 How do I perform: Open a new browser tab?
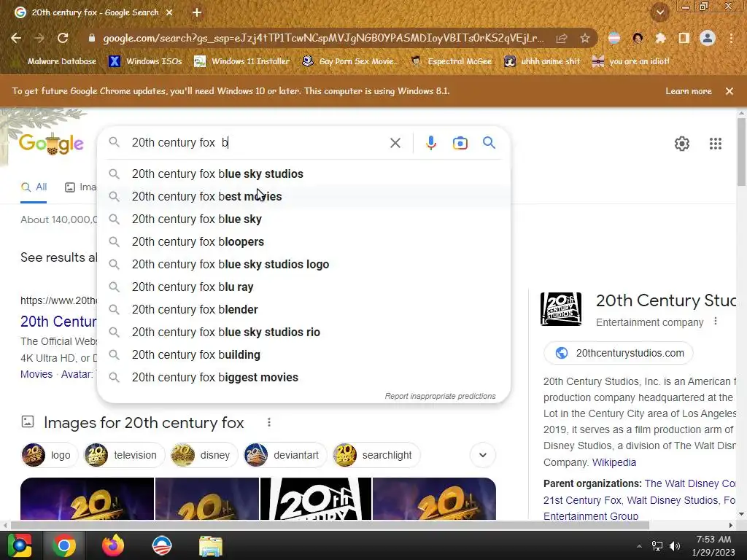(197, 12)
